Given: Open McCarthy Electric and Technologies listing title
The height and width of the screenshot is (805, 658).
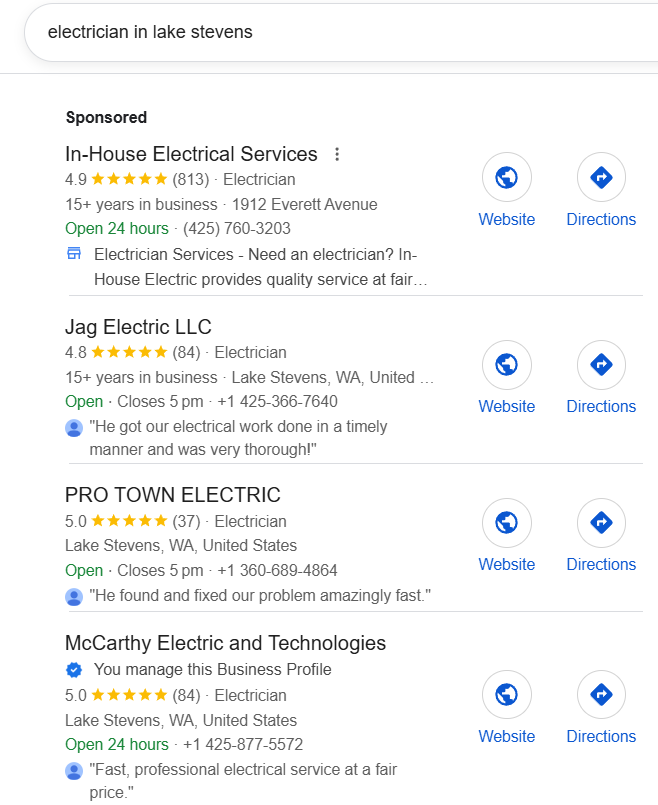Looking at the screenshot, I should (225, 643).
